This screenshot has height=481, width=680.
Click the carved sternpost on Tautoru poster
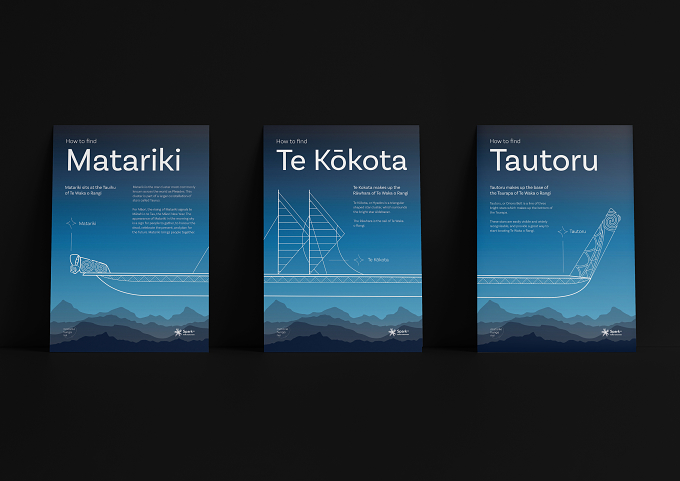coord(595,243)
